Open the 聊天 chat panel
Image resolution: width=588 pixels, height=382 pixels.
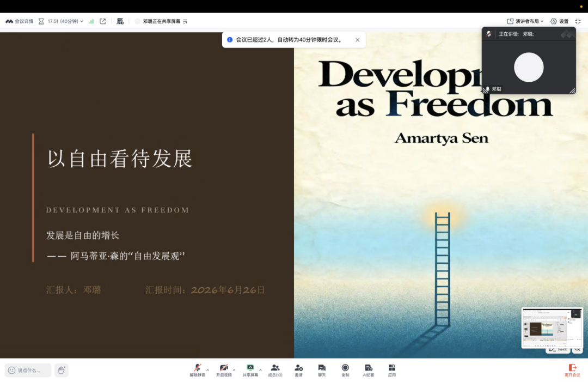[322, 370]
